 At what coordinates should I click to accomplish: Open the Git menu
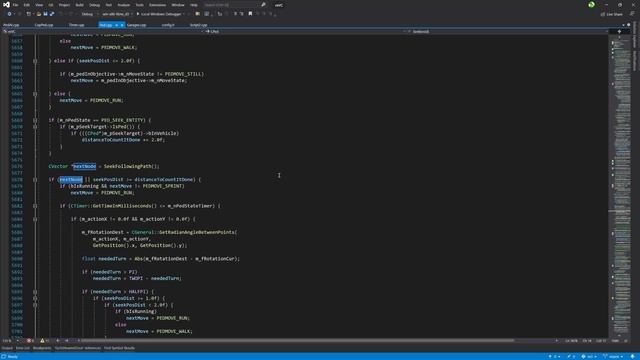pos(51,5)
